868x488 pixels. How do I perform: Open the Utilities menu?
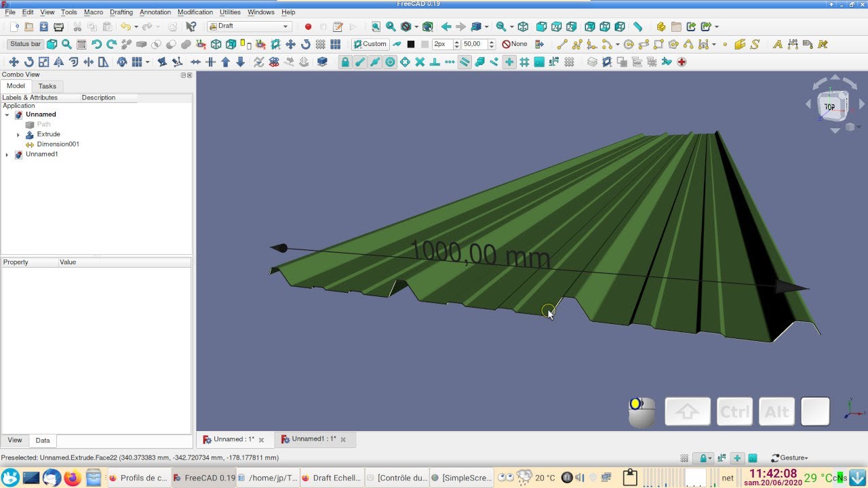[230, 12]
